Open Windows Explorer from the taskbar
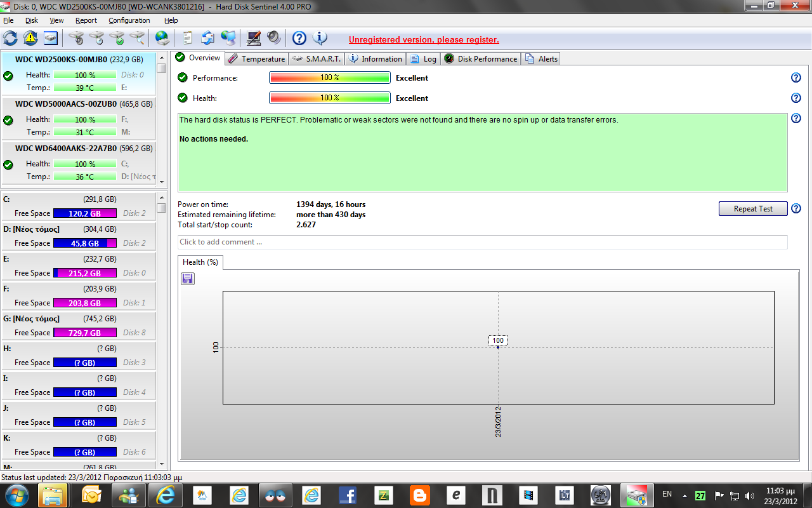Image resolution: width=812 pixels, height=508 pixels. pyautogui.click(x=53, y=495)
